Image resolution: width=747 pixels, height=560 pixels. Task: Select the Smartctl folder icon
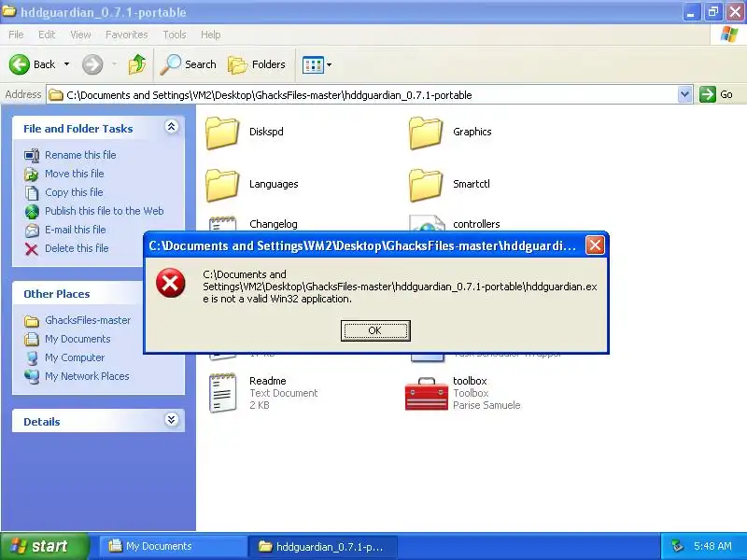point(426,185)
